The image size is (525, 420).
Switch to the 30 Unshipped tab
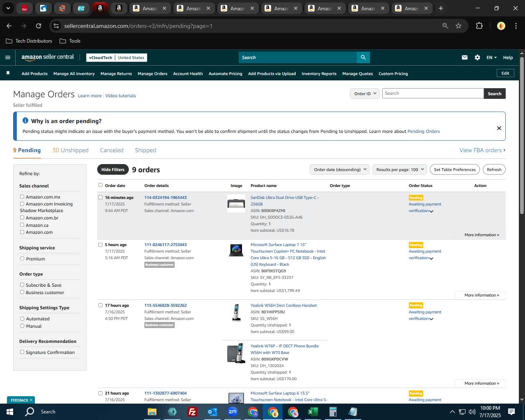[x=71, y=150]
